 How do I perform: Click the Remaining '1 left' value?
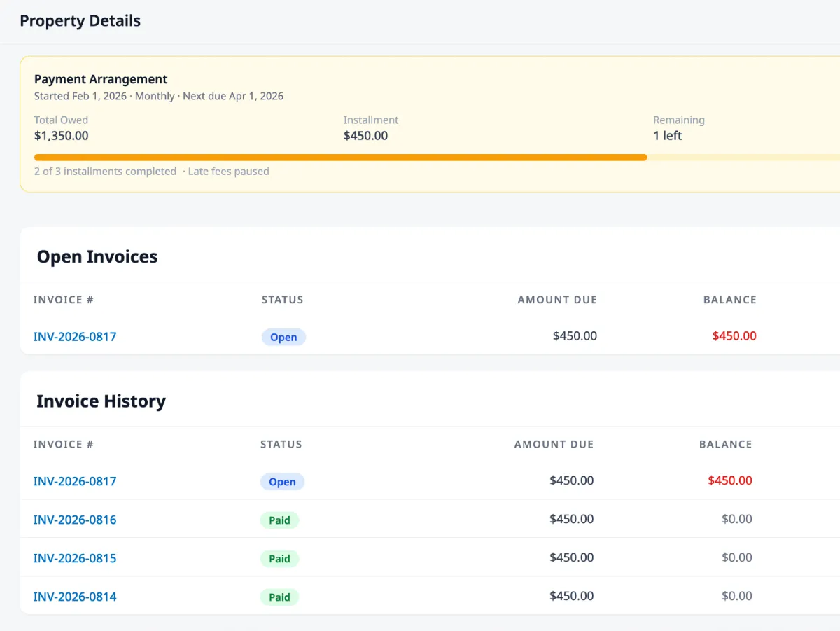[667, 136]
